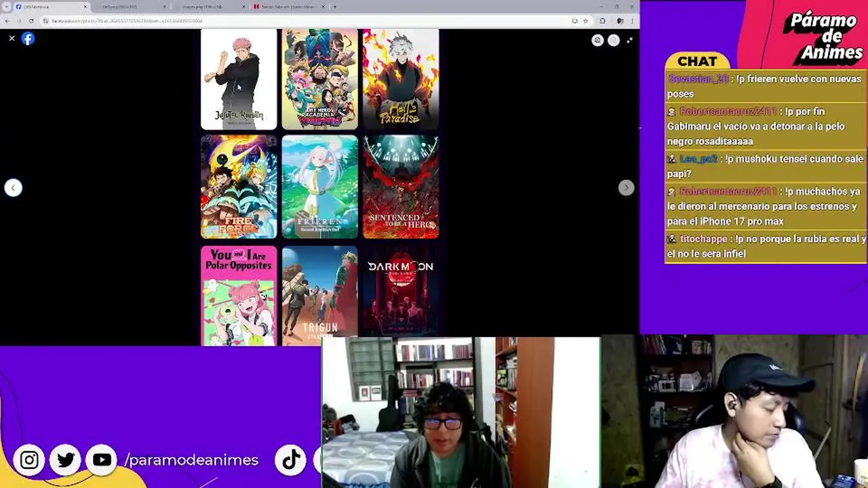Click chat message 'mushoku tensei cuando sale papi?'
Screen dimensions: 868x488
point(766,166)
